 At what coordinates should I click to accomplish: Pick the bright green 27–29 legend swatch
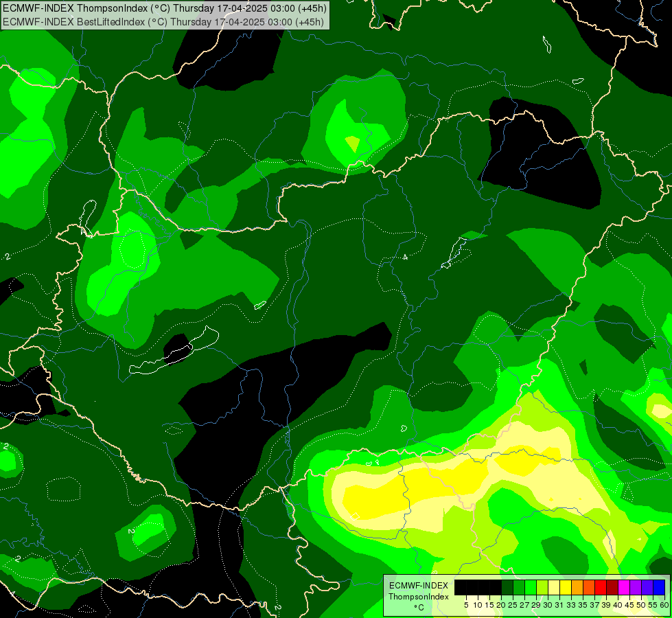[531, 588]
